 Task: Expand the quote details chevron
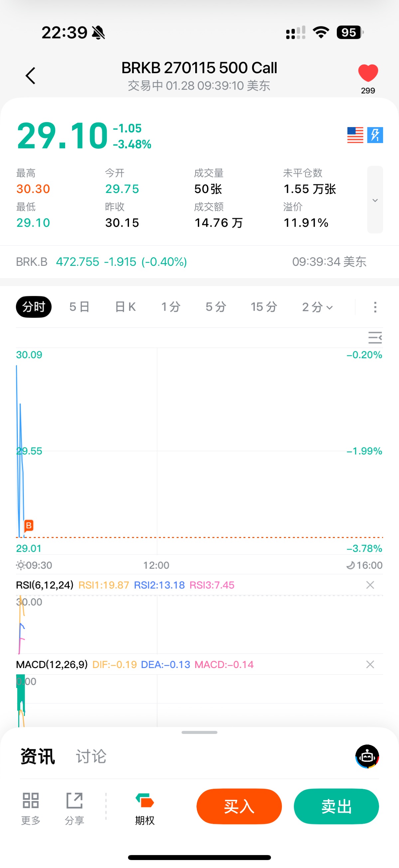(x=375, y=200)
